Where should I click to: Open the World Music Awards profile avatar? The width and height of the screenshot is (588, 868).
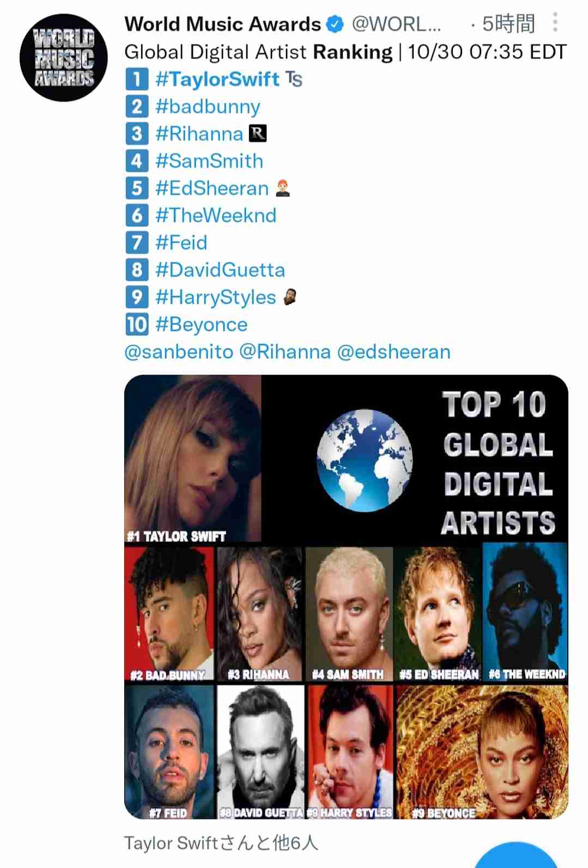(x=64, y=58)
